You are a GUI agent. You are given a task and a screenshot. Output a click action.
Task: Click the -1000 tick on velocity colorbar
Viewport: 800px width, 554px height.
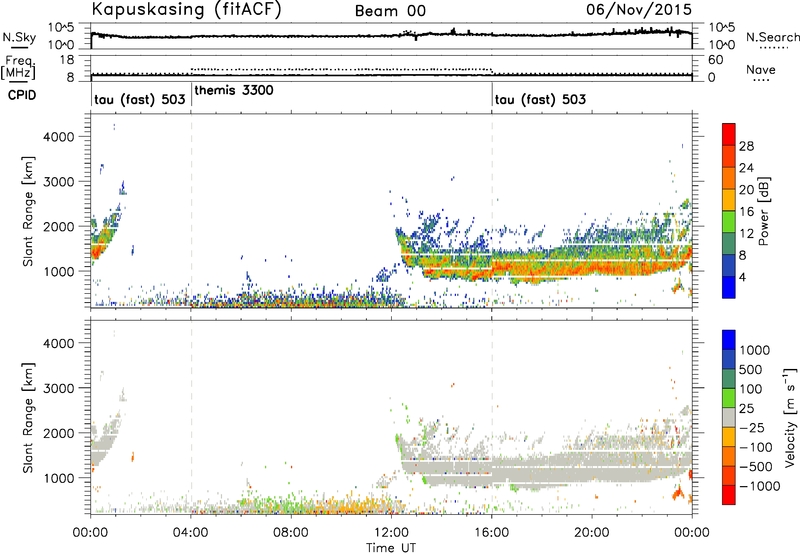pos(760,486)
